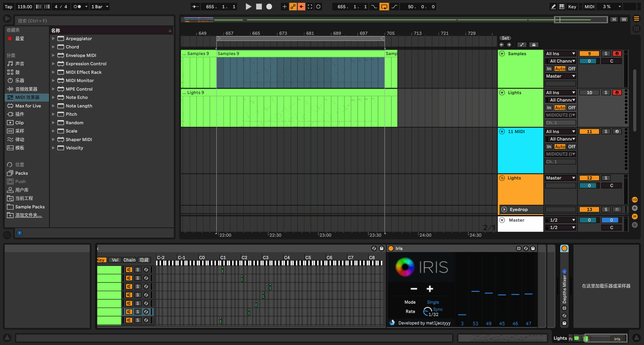Screen dimensions: 644x345
Task: Adjust the Iris Rate knob
Action: point(427,312)
